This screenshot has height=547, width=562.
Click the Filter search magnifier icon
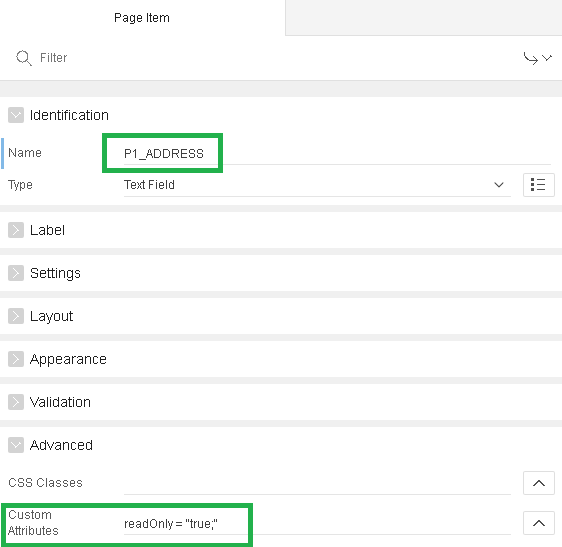point(24,58)
